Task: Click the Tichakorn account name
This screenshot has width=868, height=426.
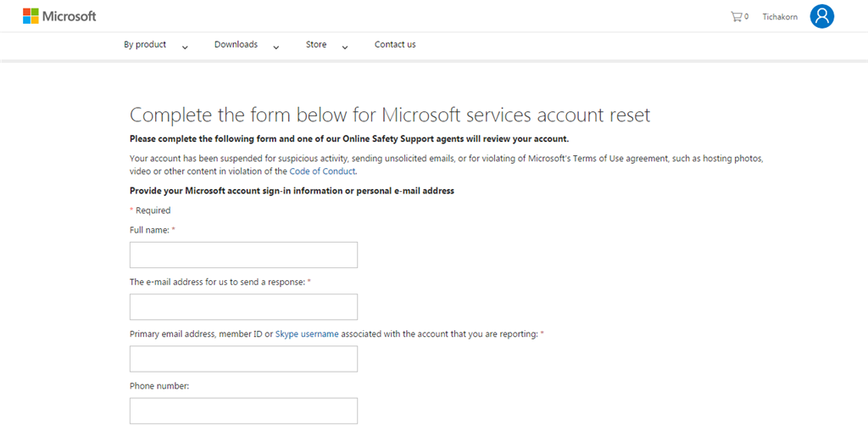Action: 780,16
